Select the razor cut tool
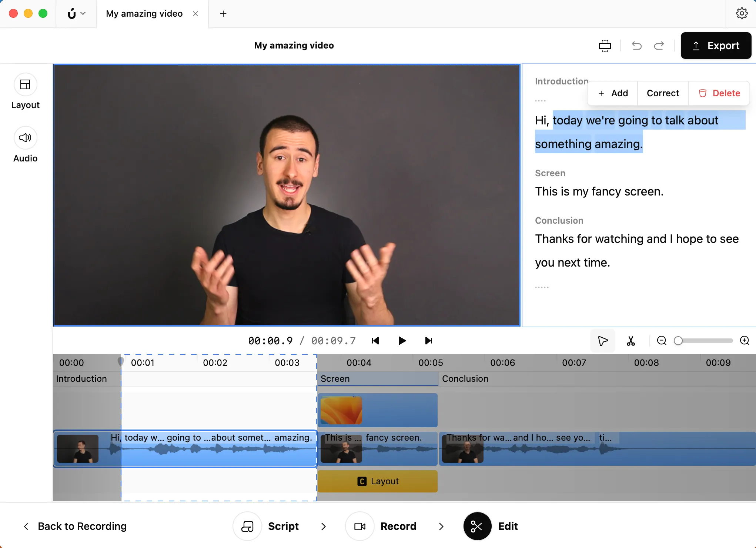Viewport: 756px width, 548px height. pyautogui.click(x=631, y=341)
